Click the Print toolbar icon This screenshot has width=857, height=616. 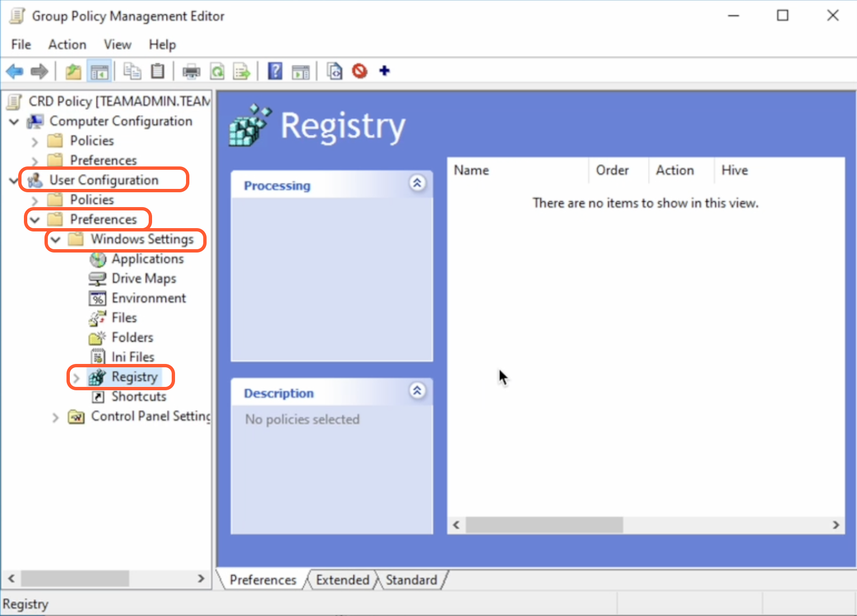coord(191,72)
